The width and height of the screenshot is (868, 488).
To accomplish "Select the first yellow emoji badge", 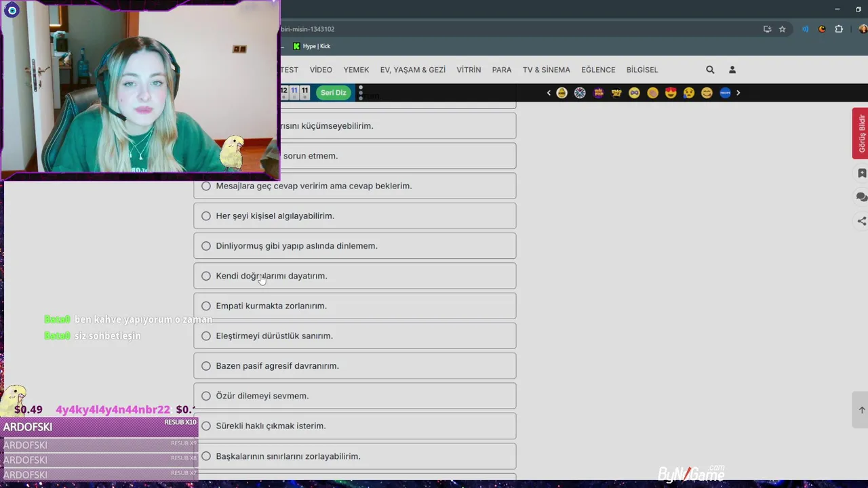I will tap(561, 93).
